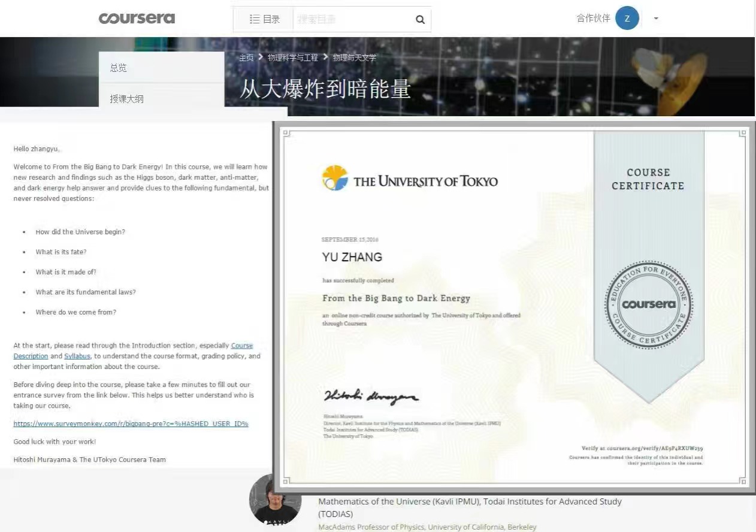Click the 搜索目录 search input field
Viewport: 756px width, 532px height.
coord(352,19)
